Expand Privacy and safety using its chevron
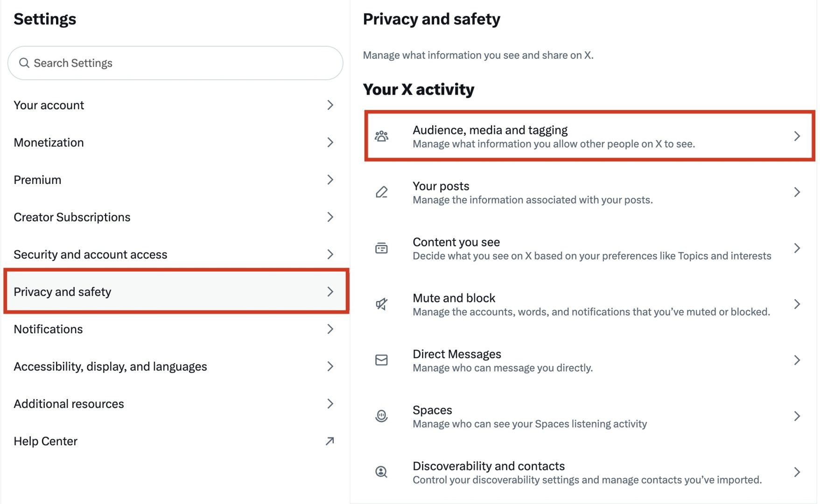Image resolution: width=820 pixels, height=504 pixels. pos(330,292)
